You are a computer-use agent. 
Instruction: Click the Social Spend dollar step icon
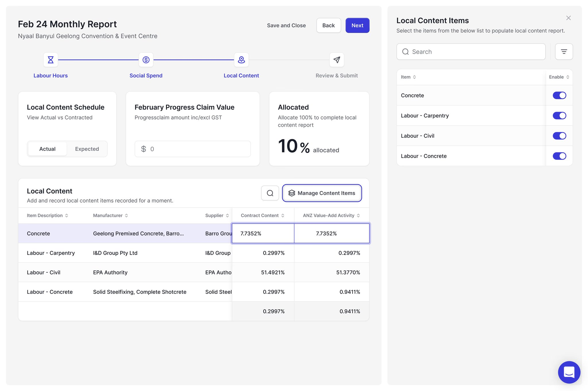tap(146, 60)
